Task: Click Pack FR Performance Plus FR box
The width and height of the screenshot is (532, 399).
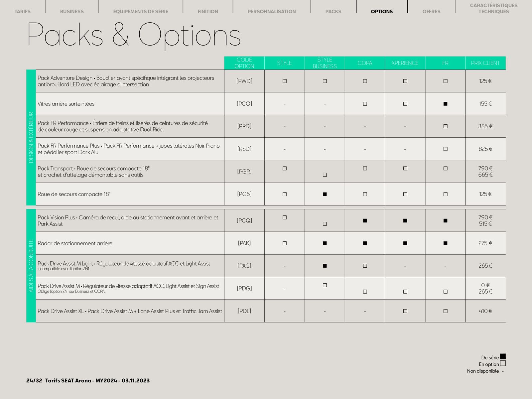Action: point(445,149)
